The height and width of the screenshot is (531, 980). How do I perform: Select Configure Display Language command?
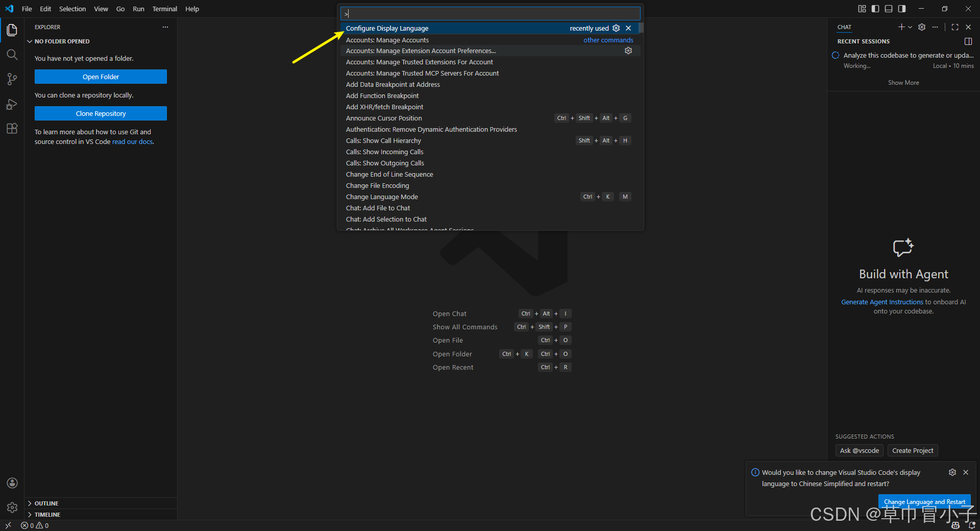click(489, 28)
